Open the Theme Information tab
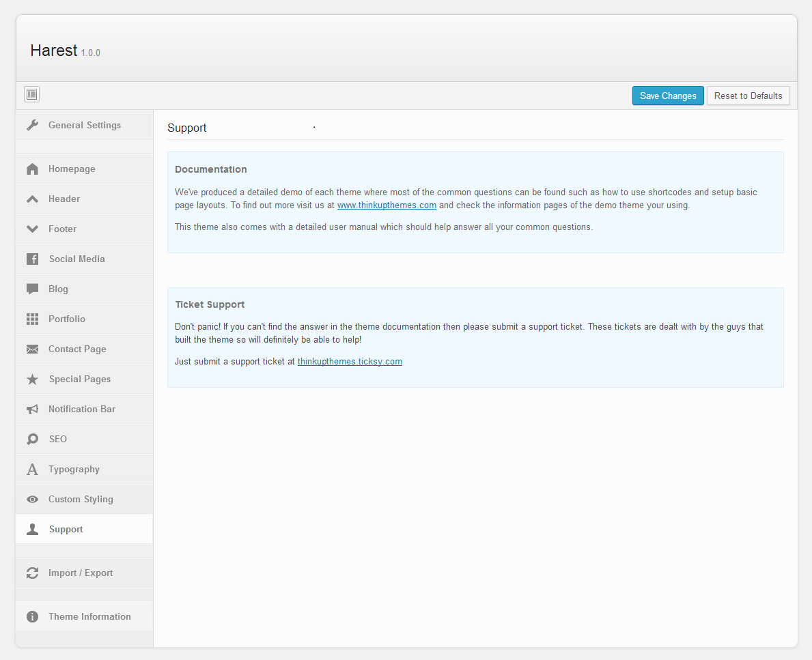 tap(89, 617)
